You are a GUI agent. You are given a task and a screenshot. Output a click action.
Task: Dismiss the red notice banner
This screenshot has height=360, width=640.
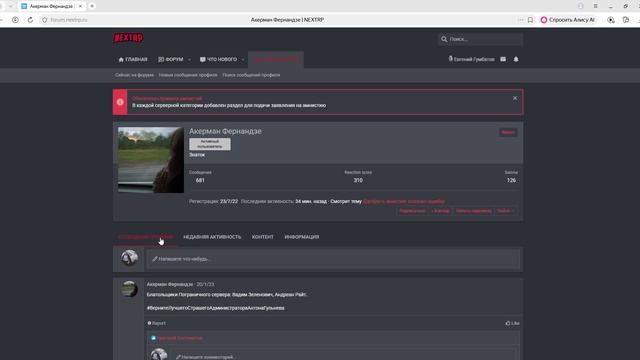515,98
